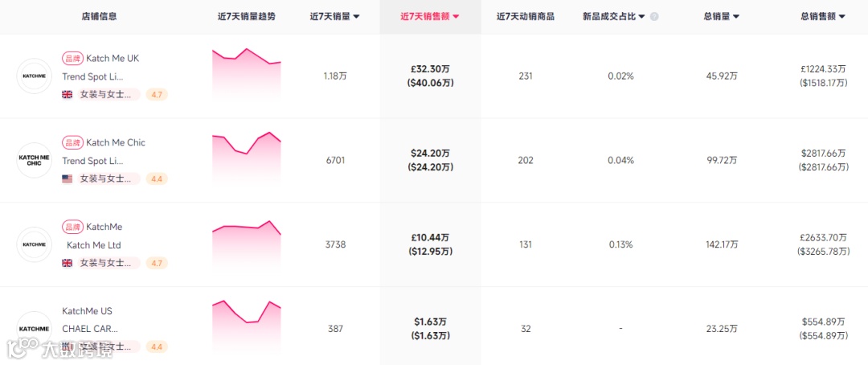This screenshot has width=868, height=365.
Task: Open the Katch Me UK store name link
Action: [x=113, y=58]
